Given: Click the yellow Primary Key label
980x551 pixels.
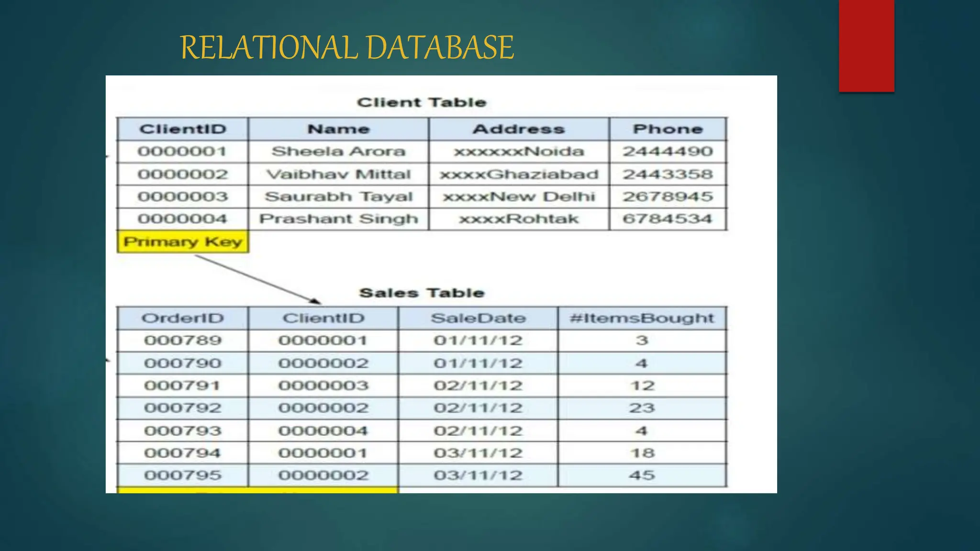Looking at the screenshot, I should [183, 242].
